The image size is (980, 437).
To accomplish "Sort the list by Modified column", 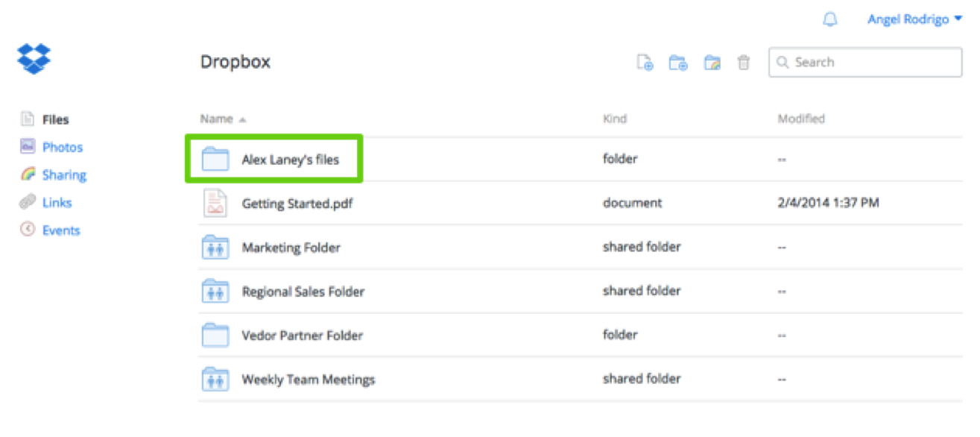I will click(801, 119).
